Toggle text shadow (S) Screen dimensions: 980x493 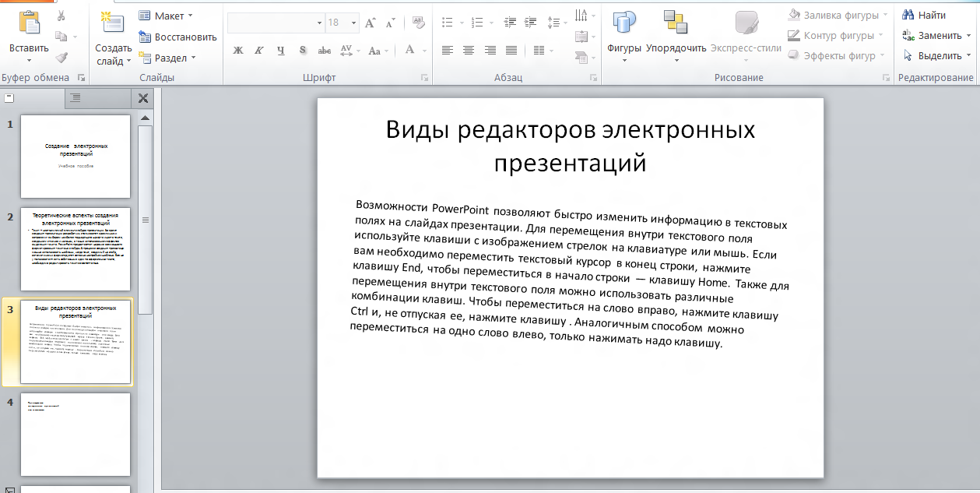point(303,51)
